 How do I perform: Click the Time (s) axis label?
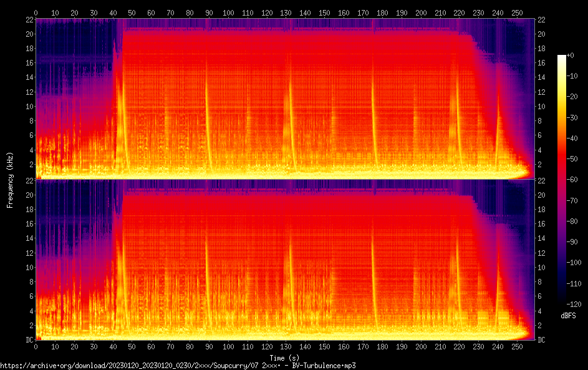(x=284, y=358)
